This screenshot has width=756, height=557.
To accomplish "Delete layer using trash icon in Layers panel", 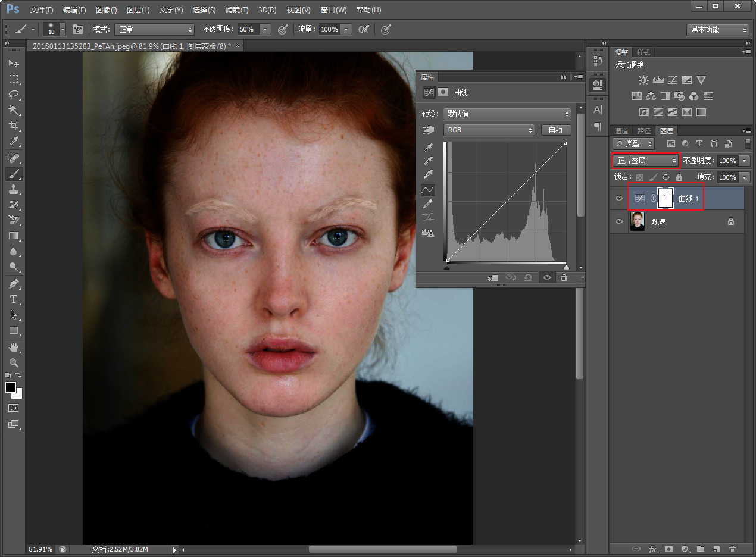I will 732,549.
